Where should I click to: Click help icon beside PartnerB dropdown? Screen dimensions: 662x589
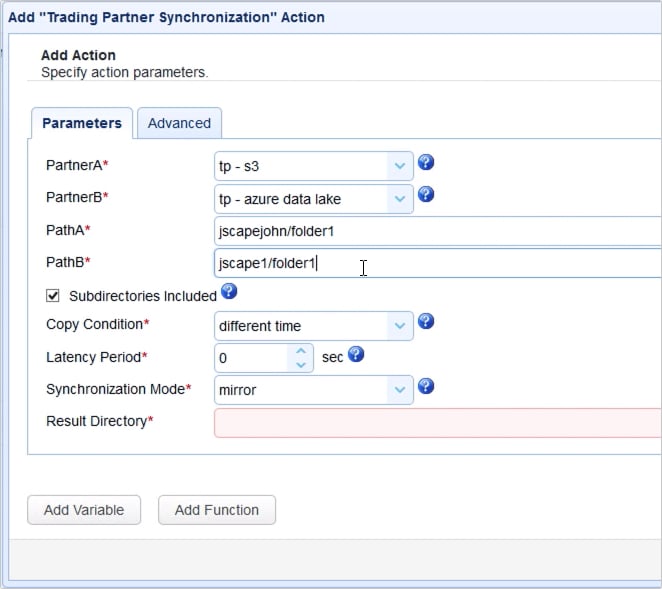click(x=426, y=195)
